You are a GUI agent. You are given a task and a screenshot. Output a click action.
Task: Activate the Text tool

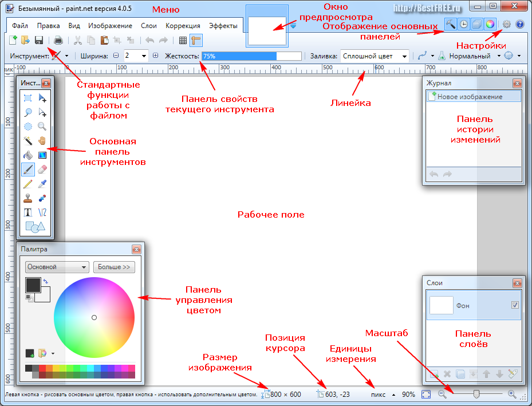pyautogui.click(x=28, y=212)
